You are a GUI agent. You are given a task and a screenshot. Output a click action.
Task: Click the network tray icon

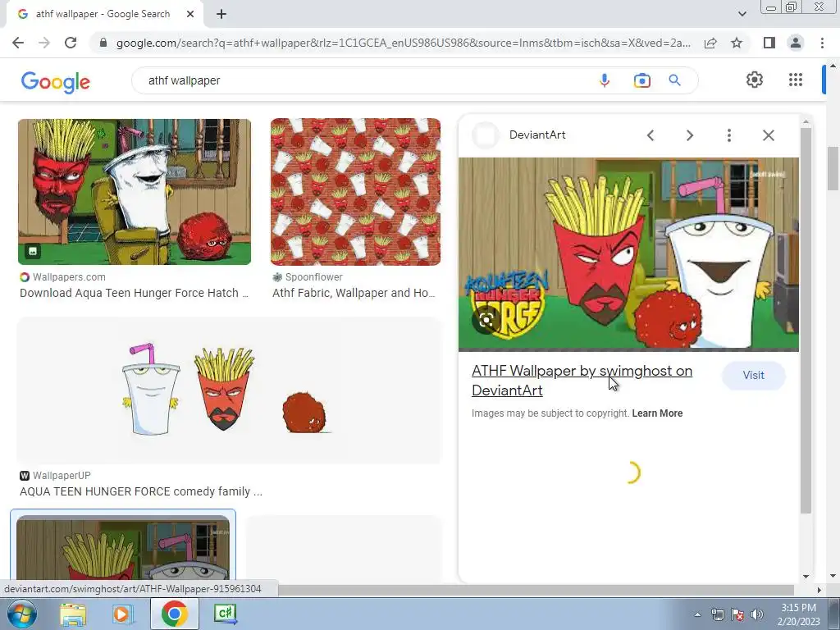coord(717,614)
